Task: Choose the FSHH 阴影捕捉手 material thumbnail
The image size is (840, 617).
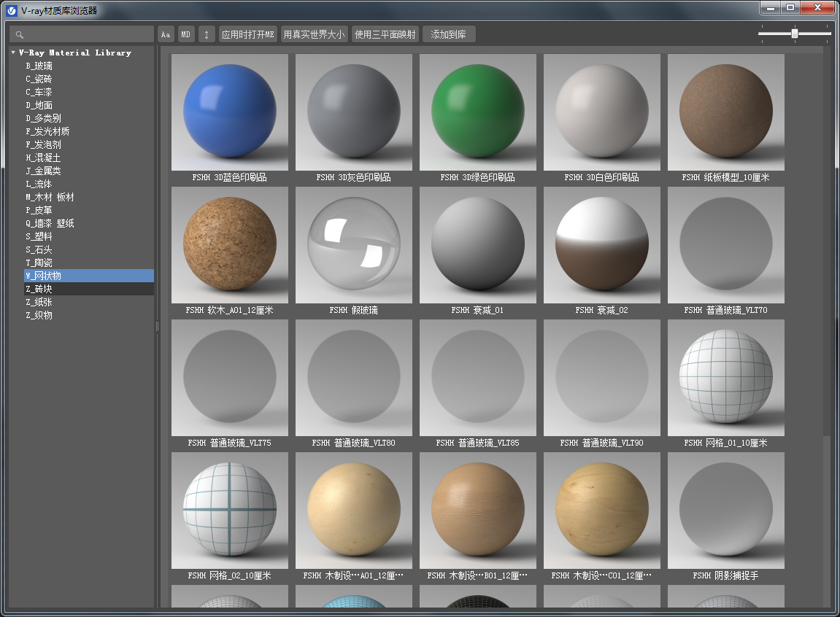Action: tap(726, 511)
